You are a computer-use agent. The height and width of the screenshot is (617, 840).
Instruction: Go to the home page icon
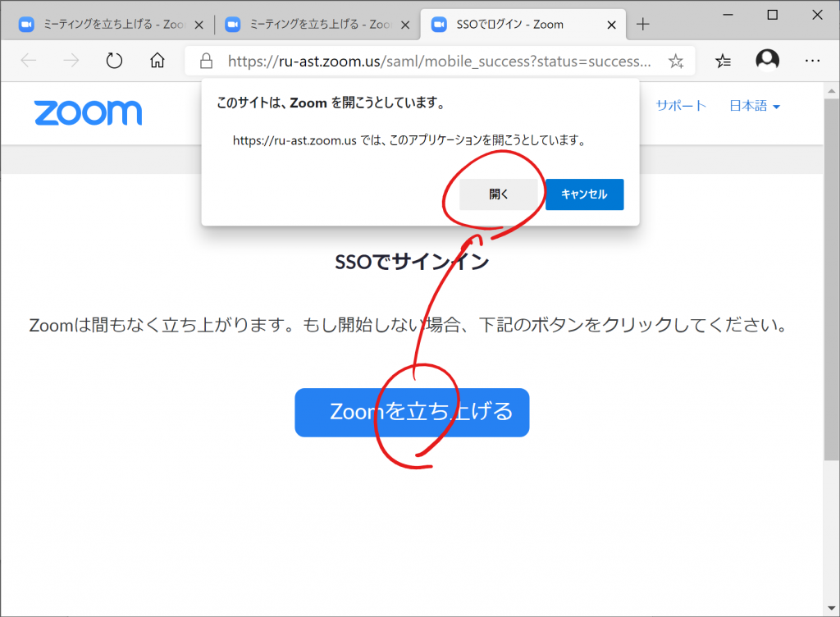click(x=157, y=61)
